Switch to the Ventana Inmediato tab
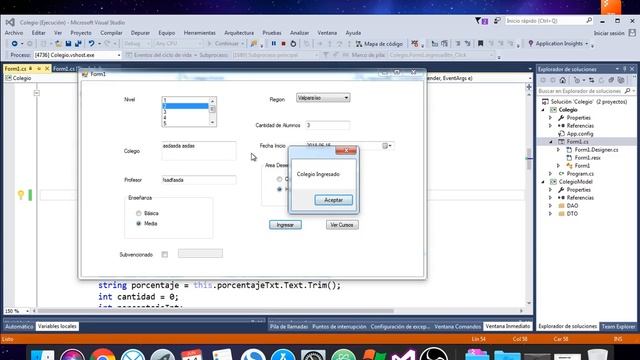This screenshot has height=360, width=640. point(507,327)
